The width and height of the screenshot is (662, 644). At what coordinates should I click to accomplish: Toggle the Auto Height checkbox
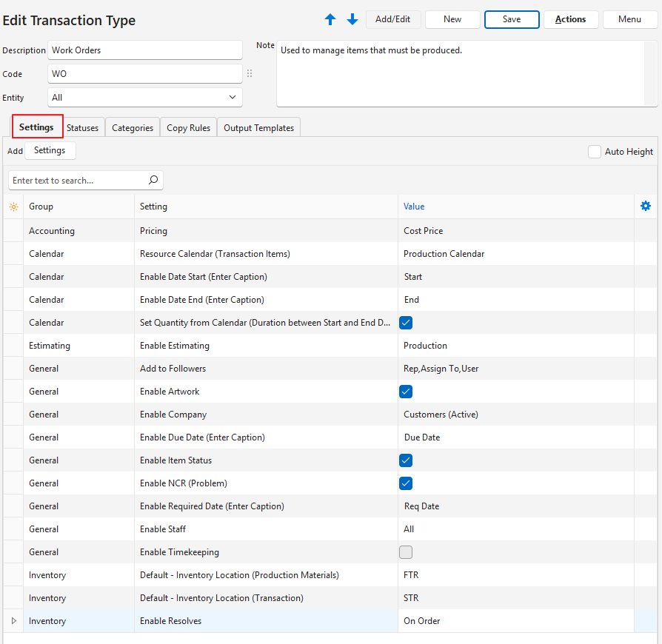click(594, 152)
